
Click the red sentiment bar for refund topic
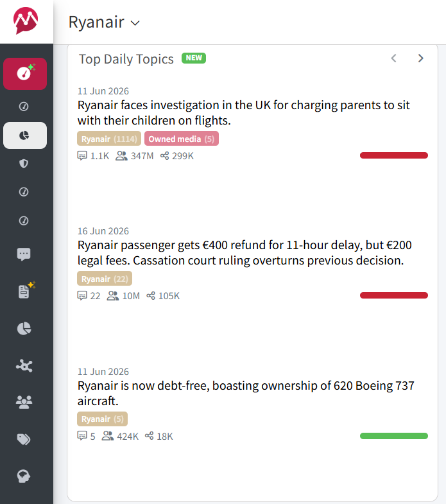[394, 295]
